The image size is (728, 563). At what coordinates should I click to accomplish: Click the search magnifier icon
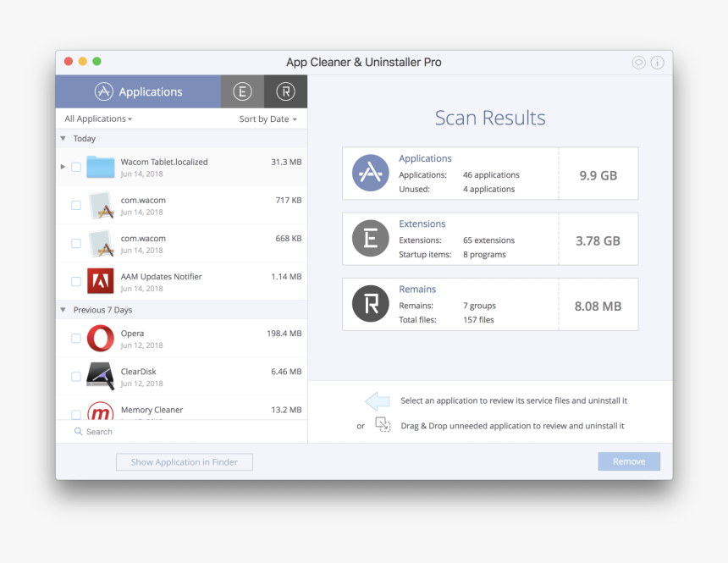coord(79,432)
